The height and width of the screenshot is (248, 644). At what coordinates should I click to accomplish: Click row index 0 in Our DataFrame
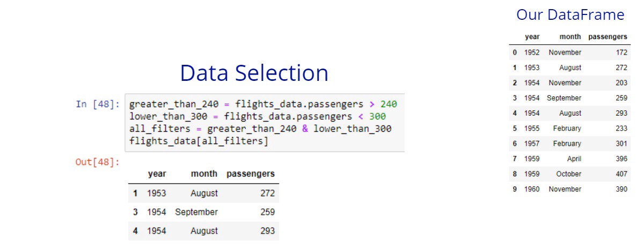click(x=515, y=52)
